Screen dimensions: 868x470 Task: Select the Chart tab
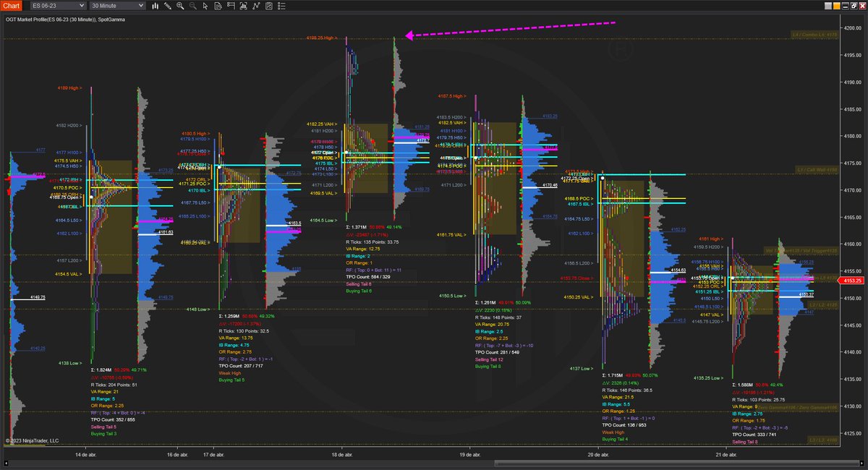(x=12, y=6)
